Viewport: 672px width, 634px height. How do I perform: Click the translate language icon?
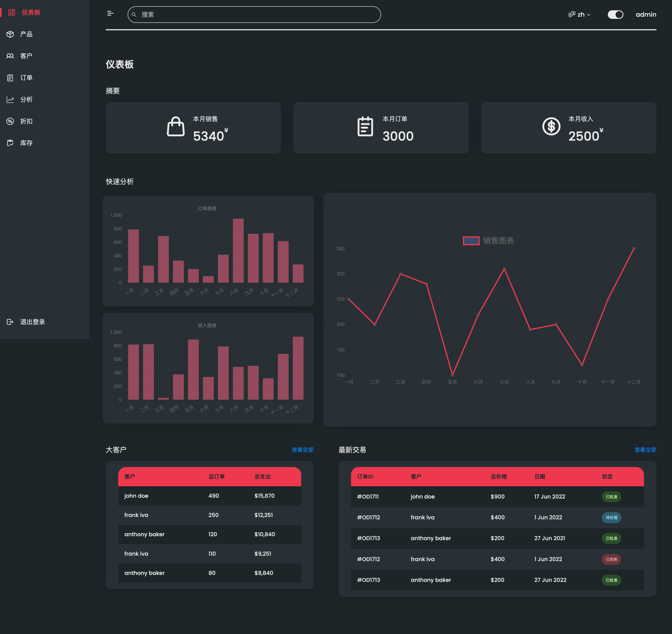[x=572, y=15]
